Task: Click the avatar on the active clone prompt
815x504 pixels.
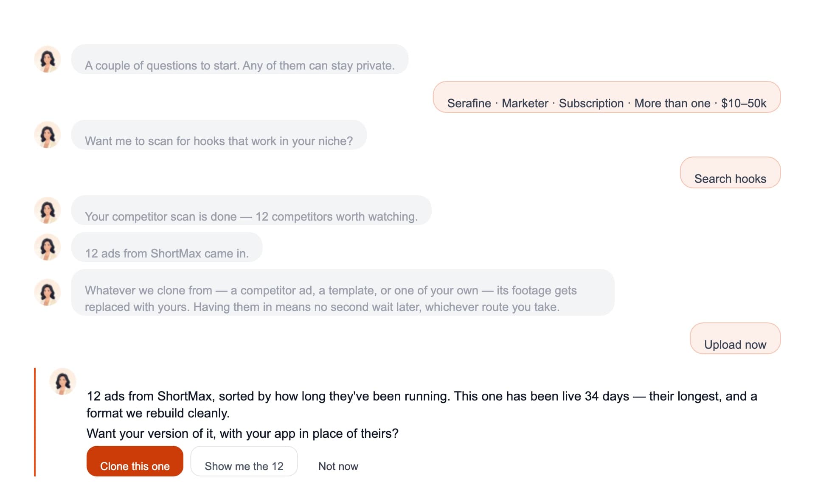Action: click(63, 381)
